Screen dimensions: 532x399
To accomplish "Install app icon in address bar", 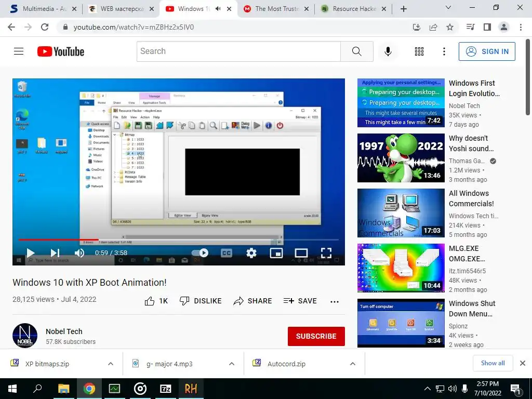I will click(x=416, y=27).
